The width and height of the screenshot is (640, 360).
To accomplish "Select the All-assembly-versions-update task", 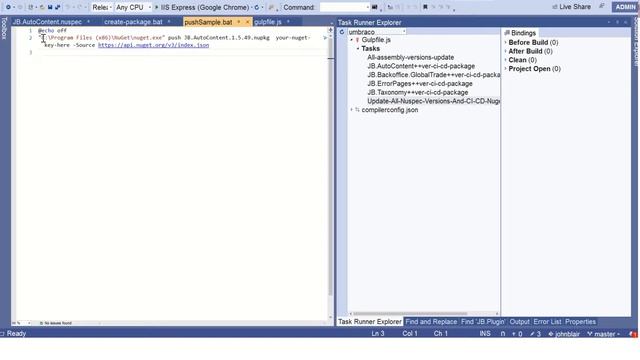I will point(410,58).
